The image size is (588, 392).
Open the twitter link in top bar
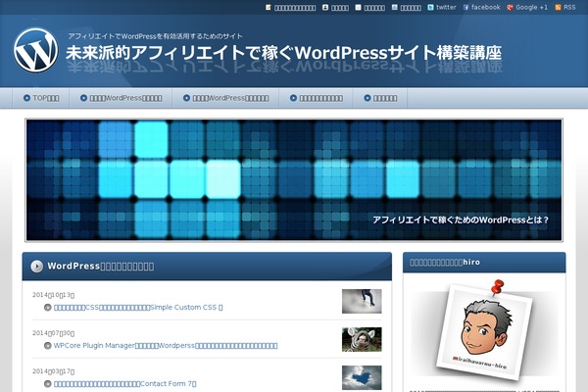(x=446, y=8)
